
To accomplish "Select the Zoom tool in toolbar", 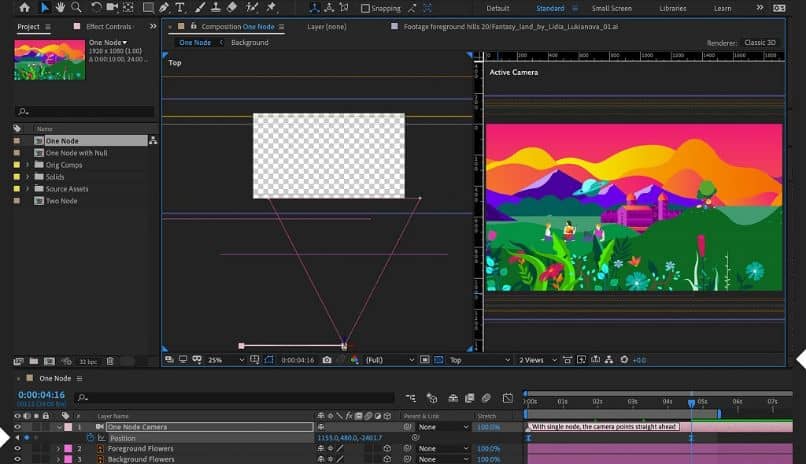I will pos(78,8).
